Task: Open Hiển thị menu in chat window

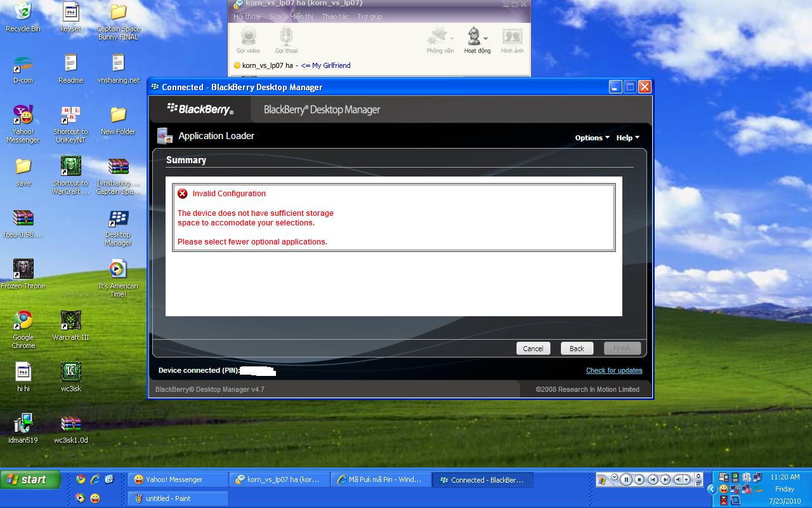Action: (x=301, y=17)
